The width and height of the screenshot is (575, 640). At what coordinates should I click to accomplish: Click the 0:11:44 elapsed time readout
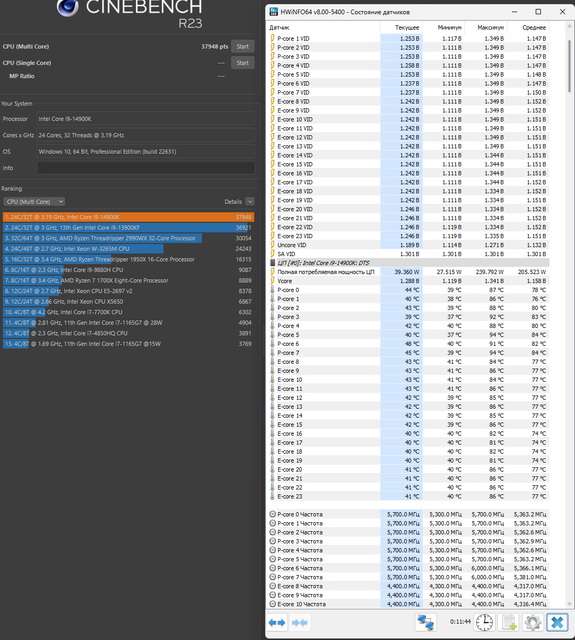(460, 622)
